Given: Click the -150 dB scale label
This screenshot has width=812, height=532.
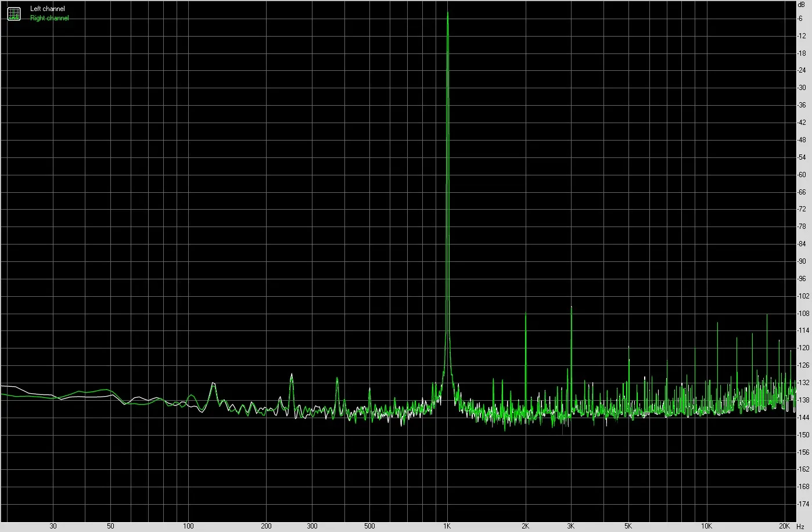Looking at the screenshot, I should click(x=803, y=435).
